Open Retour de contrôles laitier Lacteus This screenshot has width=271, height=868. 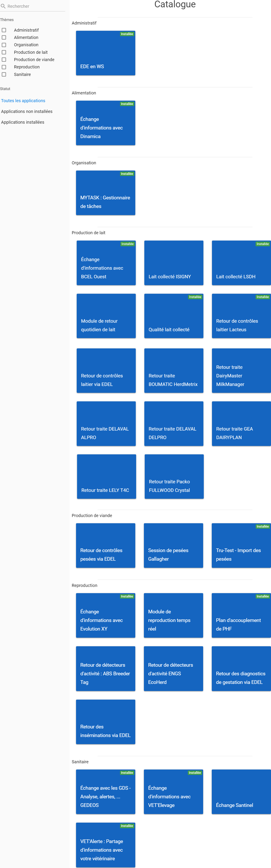tap(241, 316)
